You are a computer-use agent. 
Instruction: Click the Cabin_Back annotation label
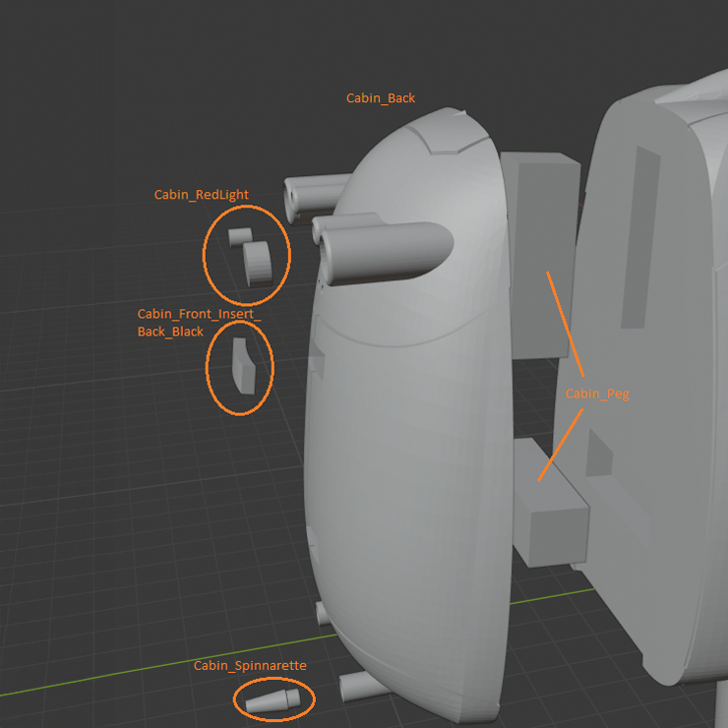(x=381, y=98)
